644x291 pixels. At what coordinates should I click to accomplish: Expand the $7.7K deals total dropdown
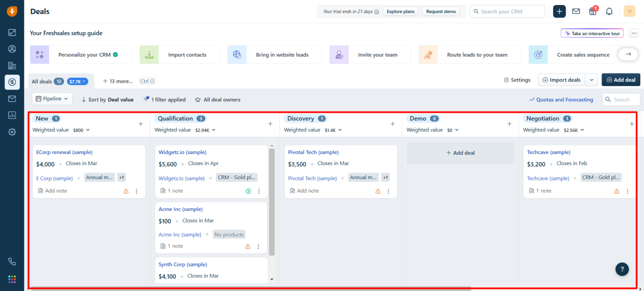click(x=78, y=82)
